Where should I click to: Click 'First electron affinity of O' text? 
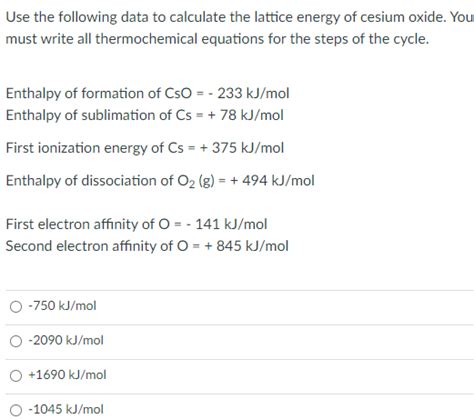(x=88, y=224)
